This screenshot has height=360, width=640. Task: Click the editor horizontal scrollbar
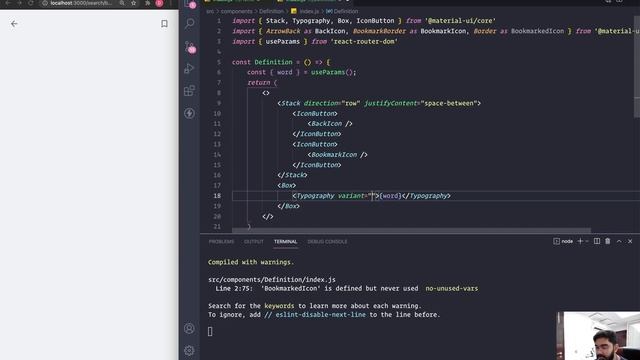click(411, 231)
